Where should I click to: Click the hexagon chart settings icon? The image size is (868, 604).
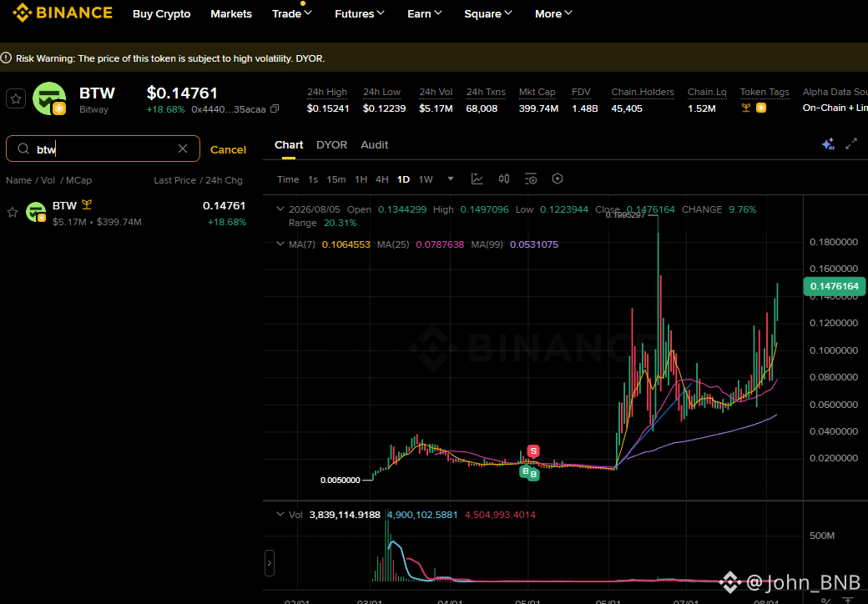click(x=558, y=179)
